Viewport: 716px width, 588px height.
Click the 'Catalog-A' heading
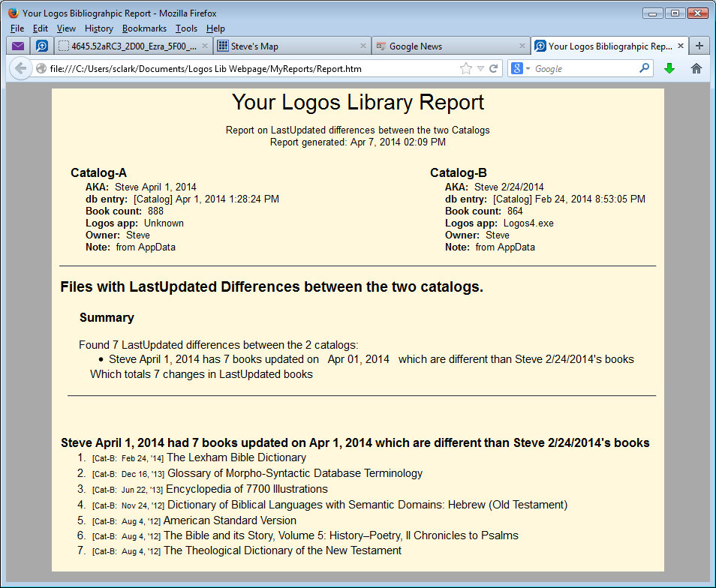[x=98, y=173]
